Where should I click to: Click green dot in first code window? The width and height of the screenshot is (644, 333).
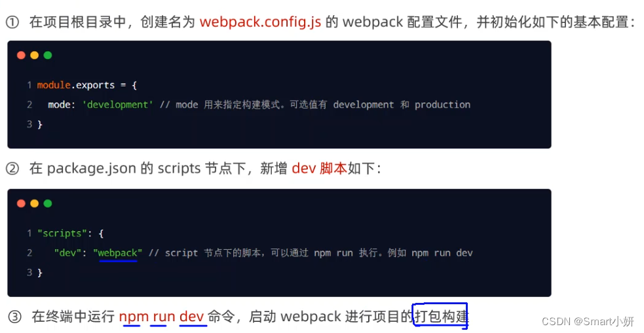pyautogui.click(x=48, y=56)
